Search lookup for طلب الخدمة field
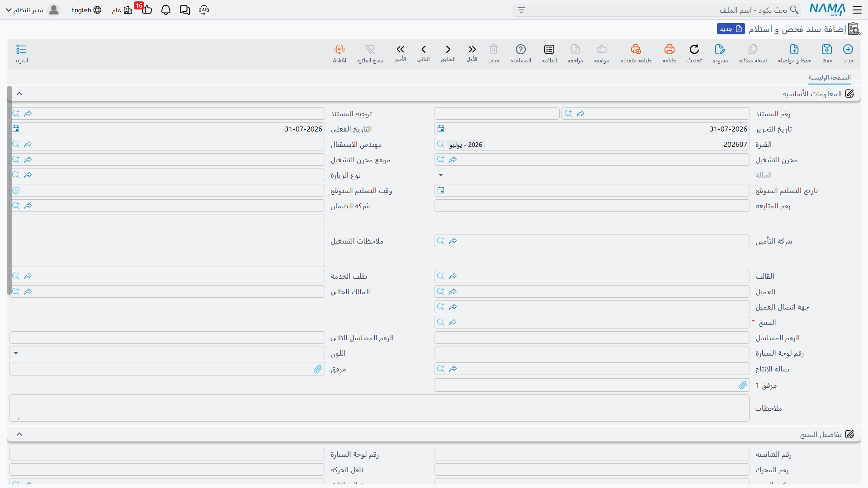This screenshot has height=488, width=868. click(x=16, y=276)
